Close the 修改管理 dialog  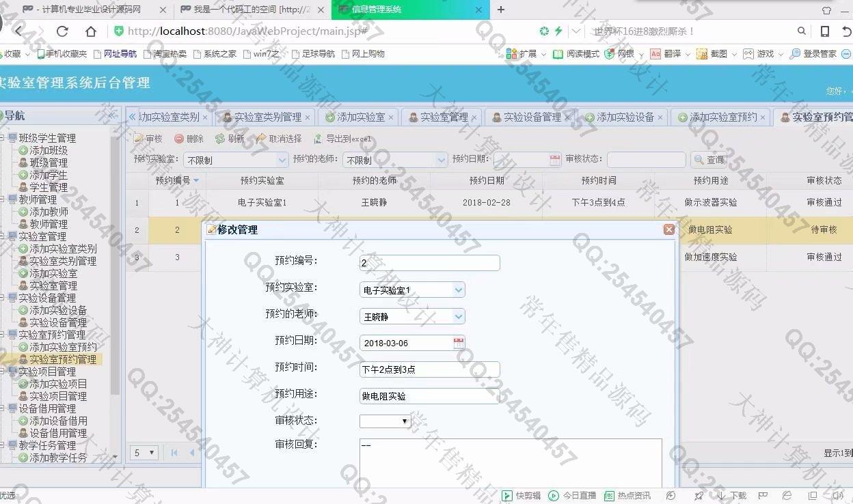click(669, 229)
